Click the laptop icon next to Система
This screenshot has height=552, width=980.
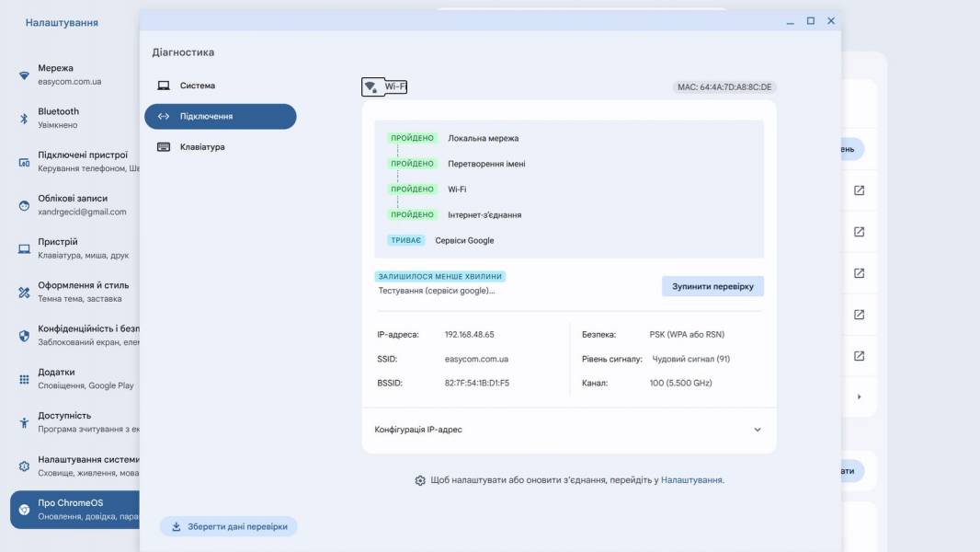coord(164,86)
